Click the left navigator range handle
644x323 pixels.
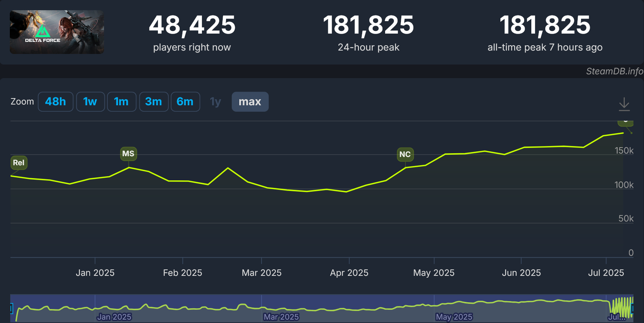pyautogui.click(x=11, y=308)
